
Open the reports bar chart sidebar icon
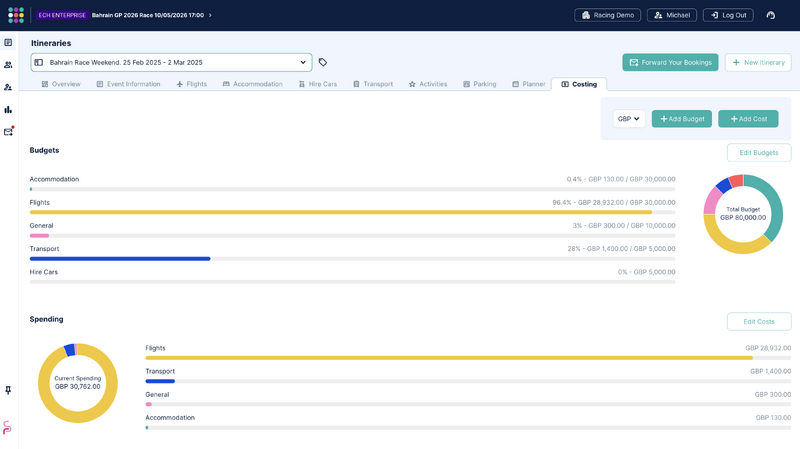point(8,109)
